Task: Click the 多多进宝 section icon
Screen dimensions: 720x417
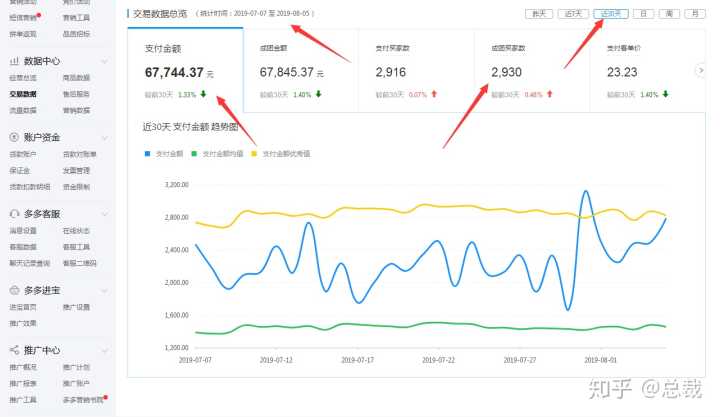Action: coord(13,289)
